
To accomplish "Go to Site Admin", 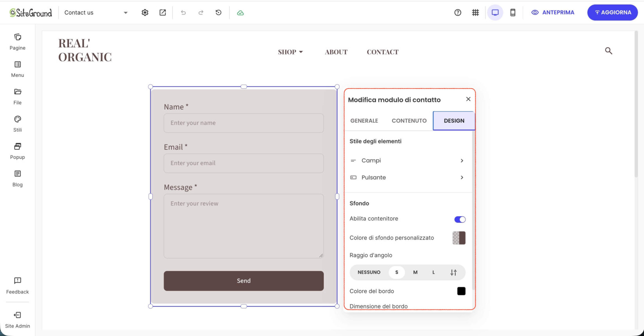I will click(x=18, y=320).
